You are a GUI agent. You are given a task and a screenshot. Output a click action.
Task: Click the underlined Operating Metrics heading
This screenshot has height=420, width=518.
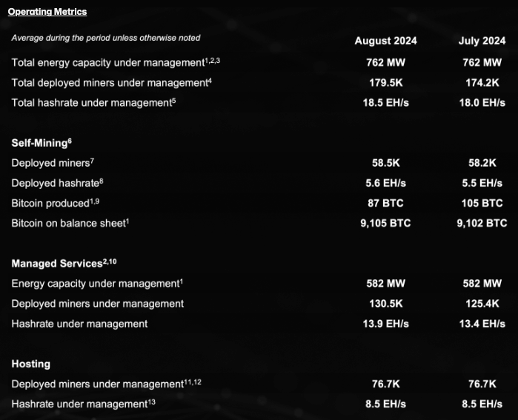47,12
